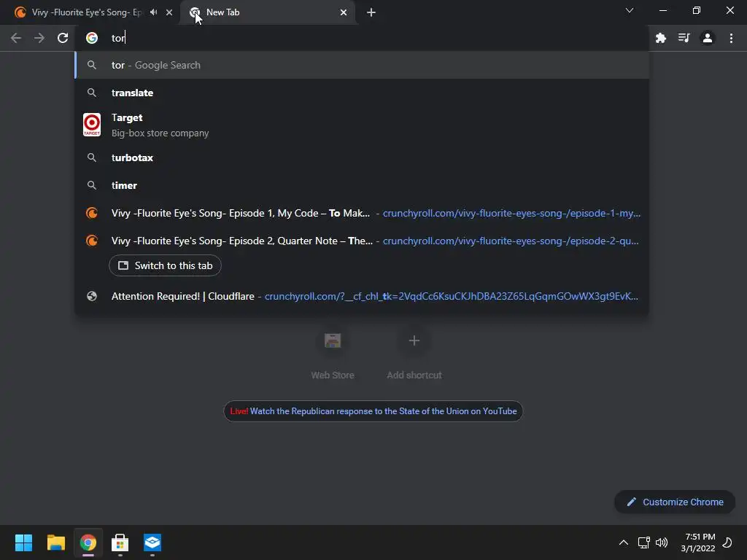
Task: Reload the current page
Action: pyautogui.click(x=63, y=38)
